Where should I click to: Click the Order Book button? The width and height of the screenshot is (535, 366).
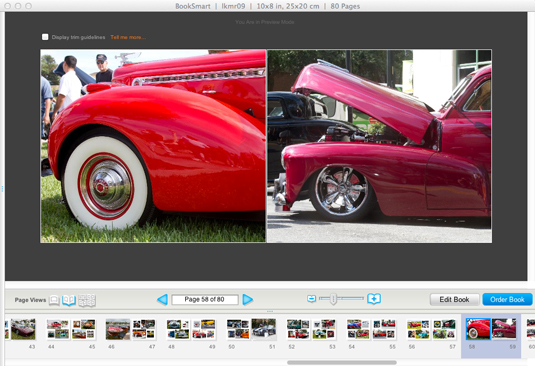tap(507, 299)
